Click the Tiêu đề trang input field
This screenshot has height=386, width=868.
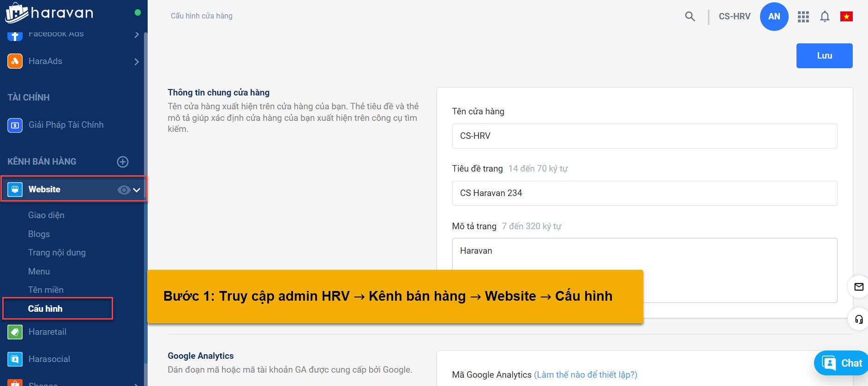pyautogui.click(x=644, y=193)
